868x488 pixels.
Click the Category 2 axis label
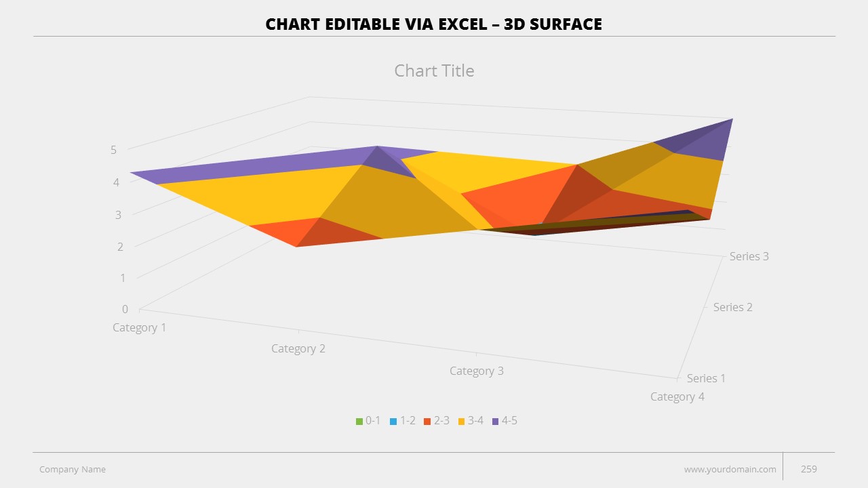[x=298, y=348]
